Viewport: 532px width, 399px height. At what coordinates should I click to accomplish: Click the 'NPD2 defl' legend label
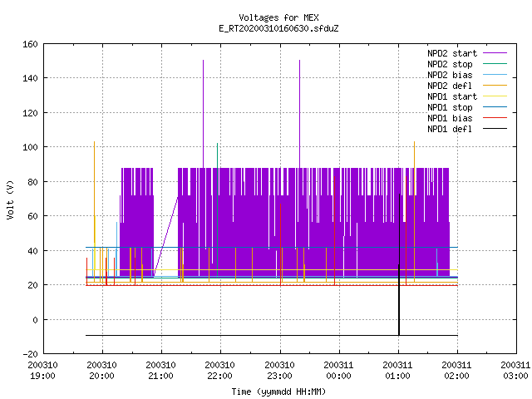450,86
